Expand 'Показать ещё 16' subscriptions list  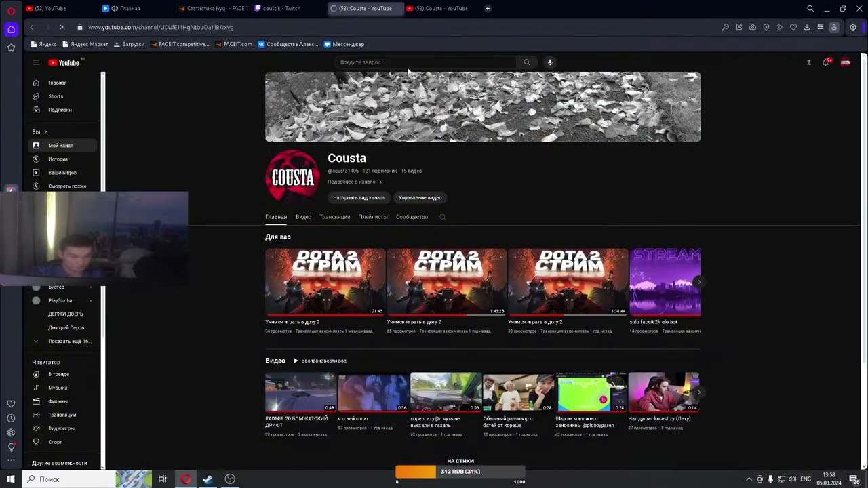pyautogui.click(x=64, y=342)
